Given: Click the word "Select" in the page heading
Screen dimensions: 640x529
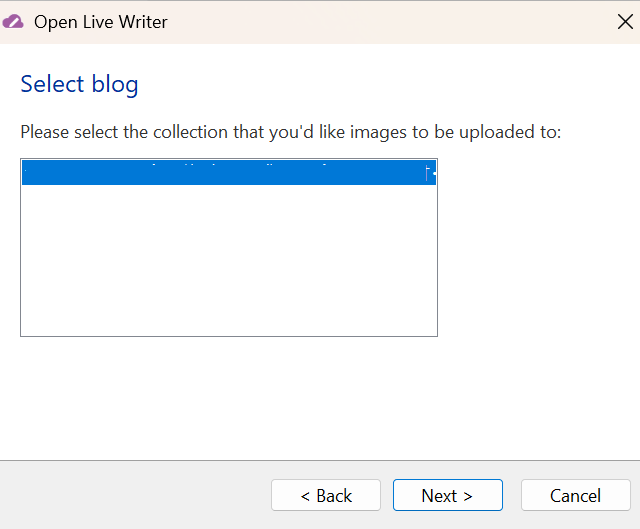Looking at the screenshot, I should pos(52,84).
